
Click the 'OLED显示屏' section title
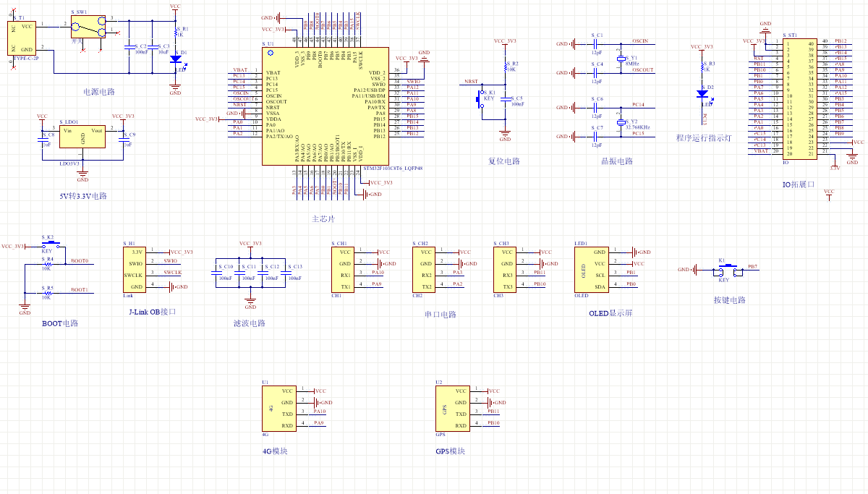610,315
